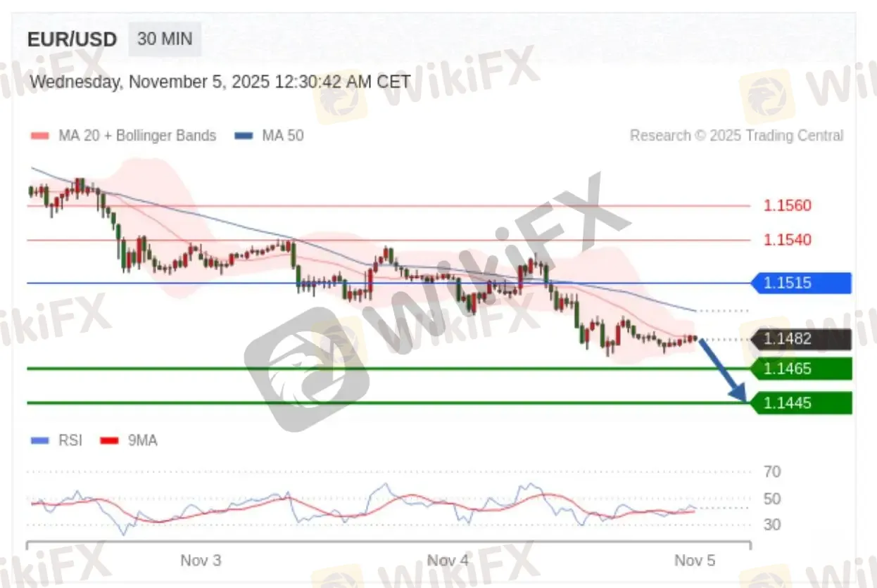Click the blue 1.1515 pivot price tag
The height and width of the screenshot is (588, 877).
(801, 283)
